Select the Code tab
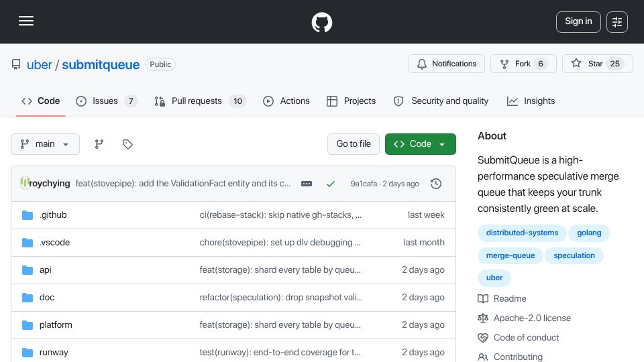Viewport: 644px width, 362px height. (41, 101)
